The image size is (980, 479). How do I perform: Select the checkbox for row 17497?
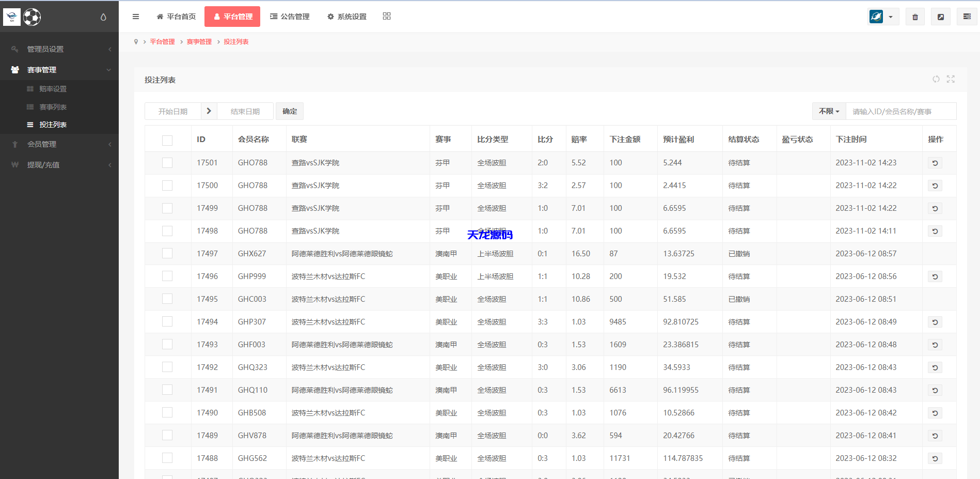(167, 253)
